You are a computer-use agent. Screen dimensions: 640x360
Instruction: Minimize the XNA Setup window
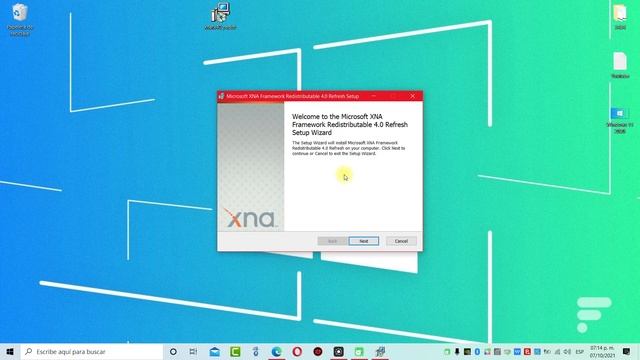373,96
